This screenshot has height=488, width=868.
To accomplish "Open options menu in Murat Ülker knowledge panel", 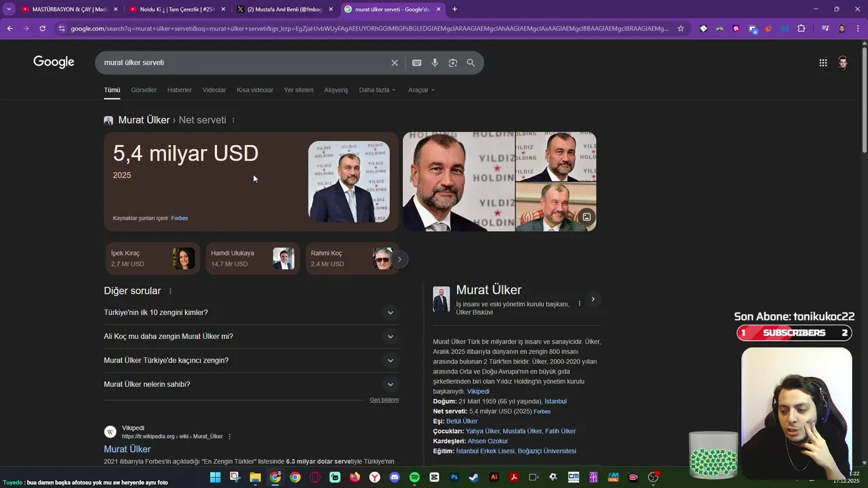I will [x=579, y=304].
